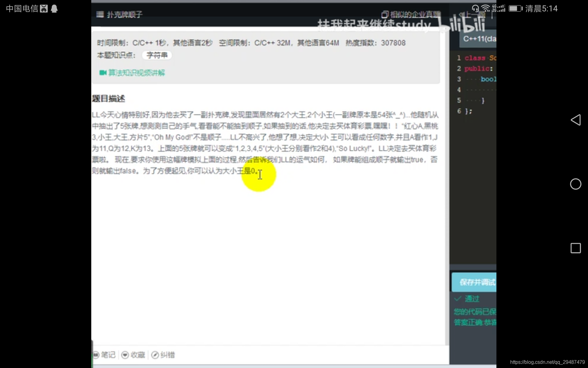Select the 字符串 knowledge tag
Viewport: 588px width, 368px height.
[157, 55]
